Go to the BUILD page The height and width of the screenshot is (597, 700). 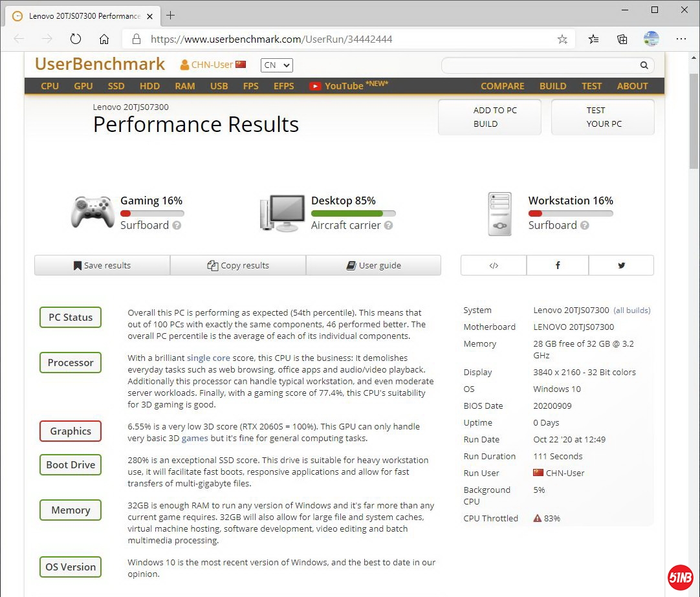552,86
